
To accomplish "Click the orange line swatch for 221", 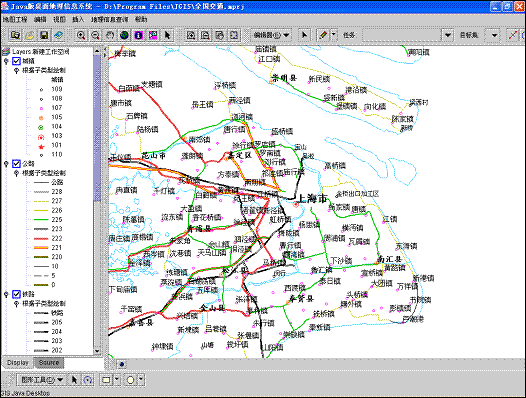I will point(41,248).
